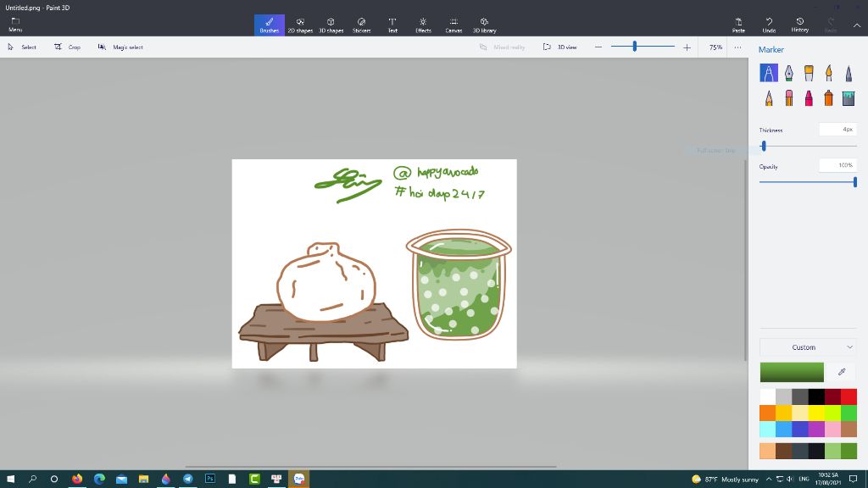Choose the white color swatch
The height and width of the screenshot is (488, 868).
767,396
